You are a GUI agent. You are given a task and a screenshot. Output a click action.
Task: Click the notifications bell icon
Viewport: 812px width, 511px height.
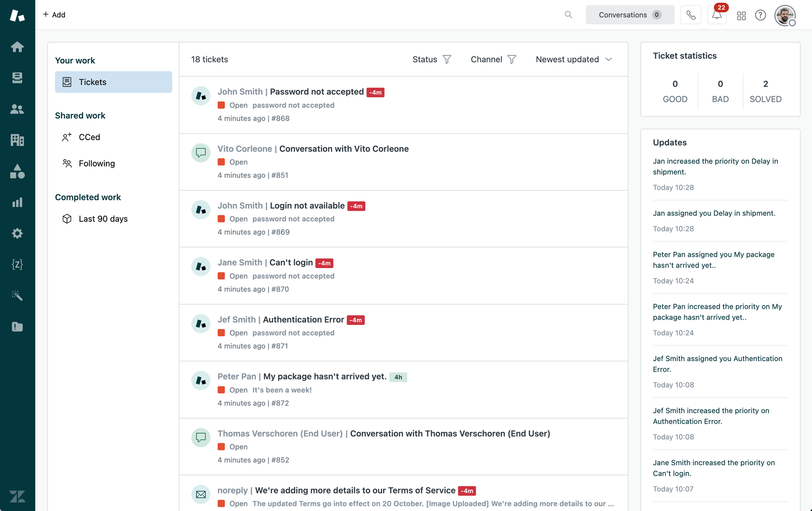coord(717,15)
